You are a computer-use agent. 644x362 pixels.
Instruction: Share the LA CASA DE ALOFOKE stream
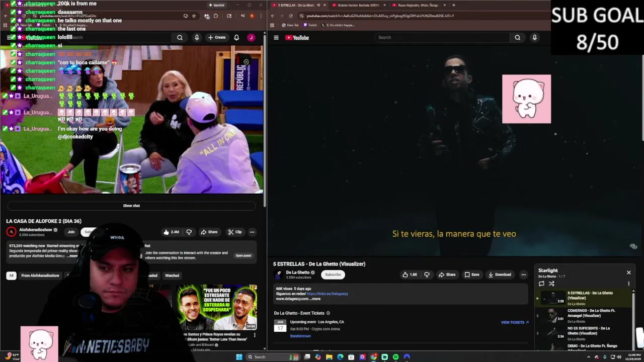point(209,232)
